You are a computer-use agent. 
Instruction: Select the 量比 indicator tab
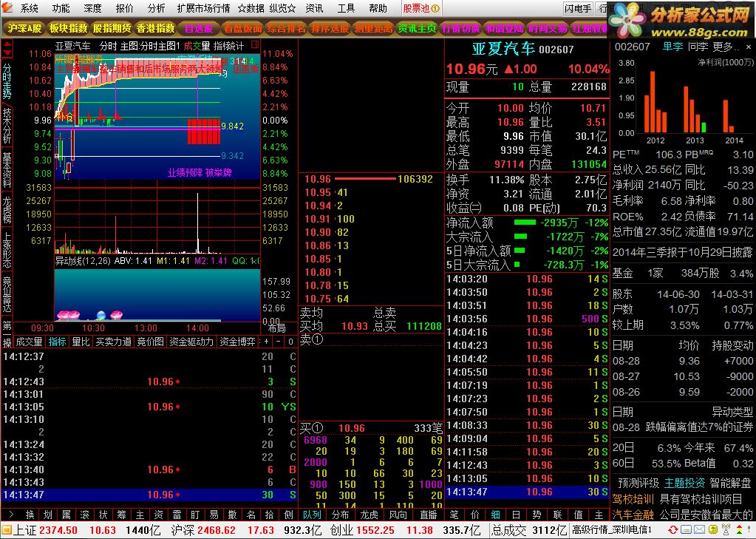(81, 342)
